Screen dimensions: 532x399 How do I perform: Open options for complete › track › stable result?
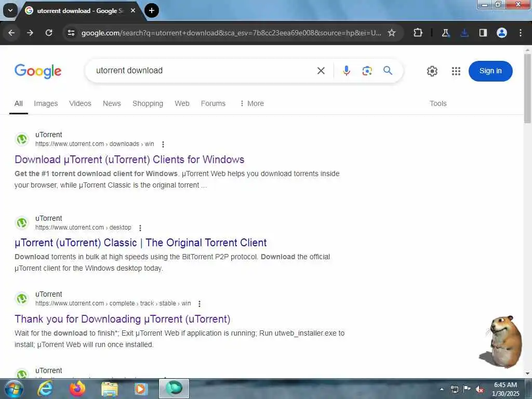click(199, 303)
